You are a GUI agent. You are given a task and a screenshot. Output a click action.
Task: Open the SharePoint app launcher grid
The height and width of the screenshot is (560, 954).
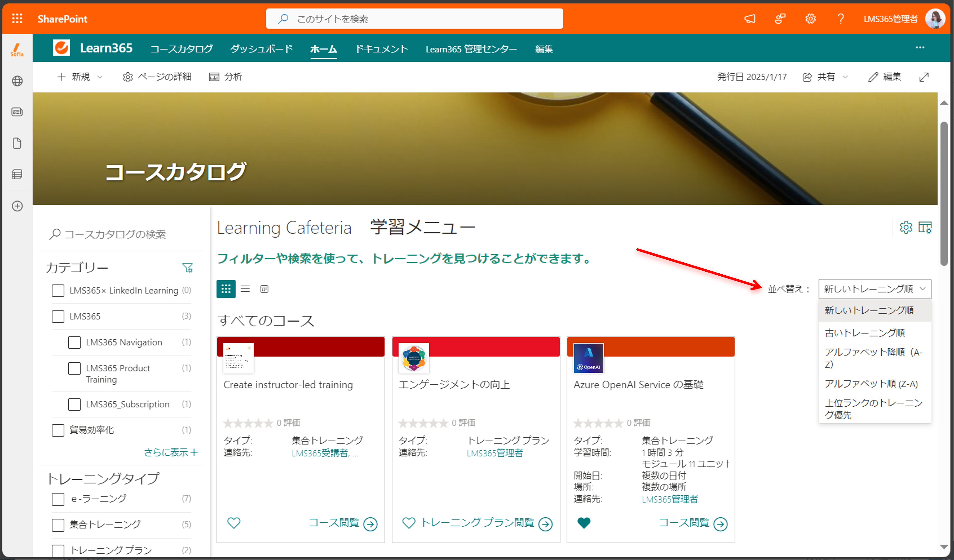(17, 18)
